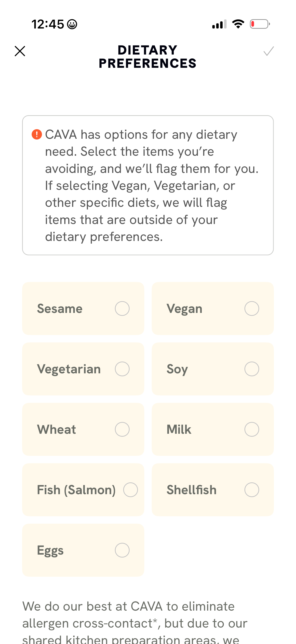The height and width of the screenshot is (644, 296).
Task: Mark Soy as an avoided item
Action: click(x=252, y=369)
